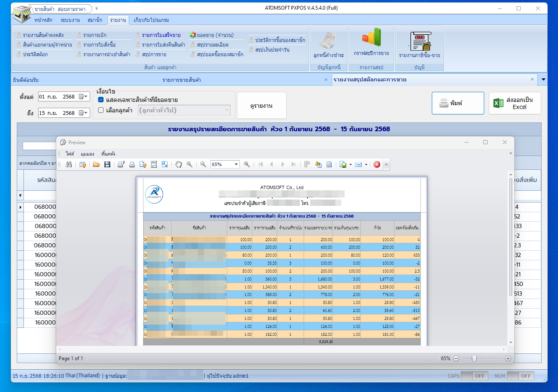Viewport: 558px width, 392px height.
Task: Click the binoculars search icon in Preview toolbar
Action: (x=69, y=164)
